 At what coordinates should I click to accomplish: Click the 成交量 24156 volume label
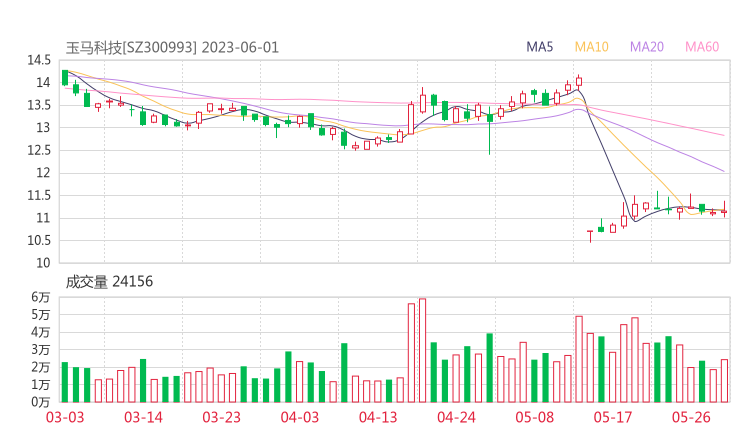109,282
